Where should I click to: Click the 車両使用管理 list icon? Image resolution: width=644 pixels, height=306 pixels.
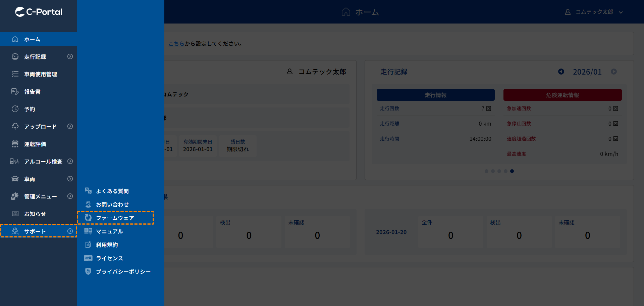pos(15,74)
